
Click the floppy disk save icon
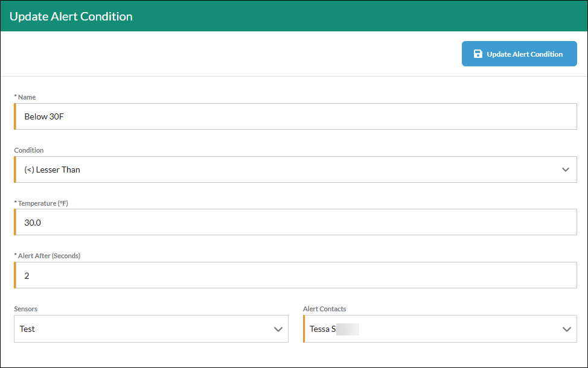pyautogui.click(x=478, y=54)
